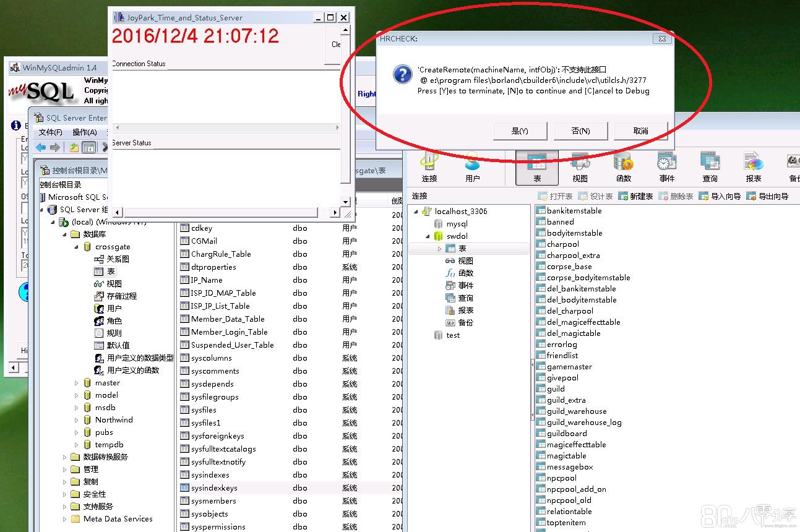
Task: Select the test database in Navicat tree
Action: click(x=447, y=335)
